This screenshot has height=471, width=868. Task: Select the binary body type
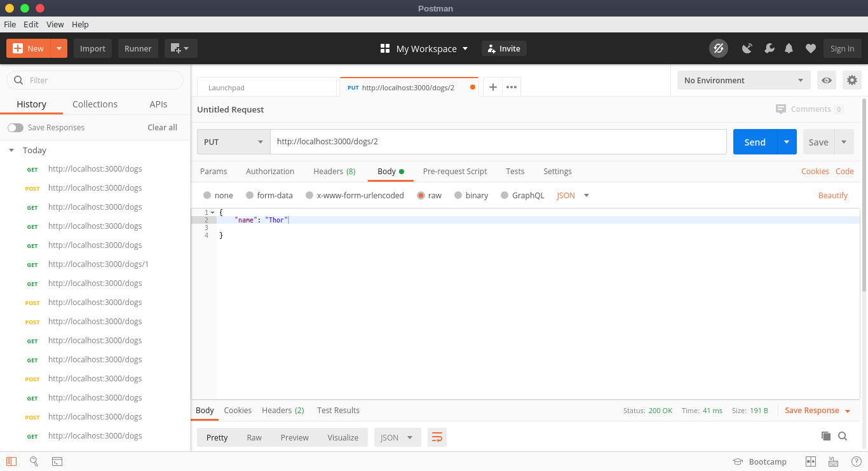point(459,196)
